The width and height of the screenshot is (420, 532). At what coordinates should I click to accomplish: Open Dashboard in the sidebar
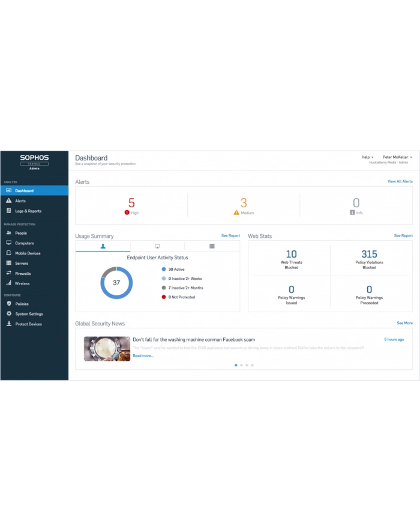click(x=34, y=191)
